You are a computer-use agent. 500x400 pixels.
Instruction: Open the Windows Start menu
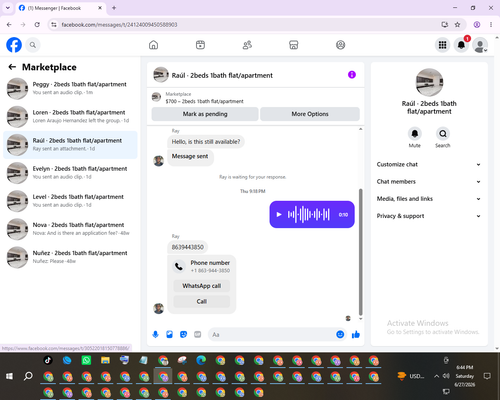pyautogui.click(x=9, y=376)
